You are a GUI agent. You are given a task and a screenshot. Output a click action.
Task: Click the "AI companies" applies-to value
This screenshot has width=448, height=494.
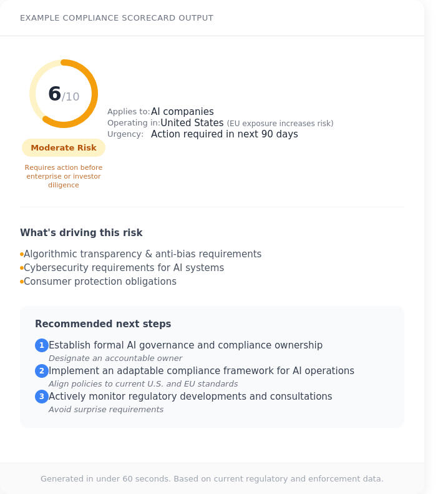point(182,112)
